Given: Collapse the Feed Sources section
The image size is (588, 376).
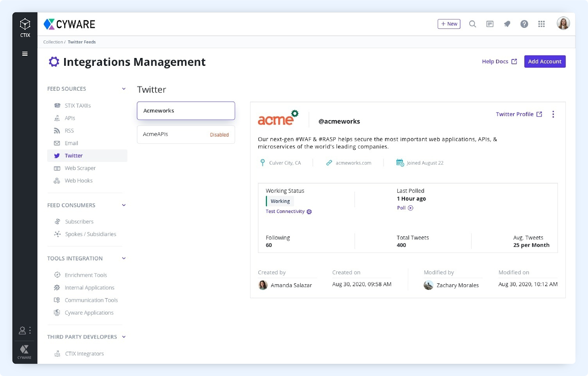Looking at the screenshot, I should click(x=124, y=89).
